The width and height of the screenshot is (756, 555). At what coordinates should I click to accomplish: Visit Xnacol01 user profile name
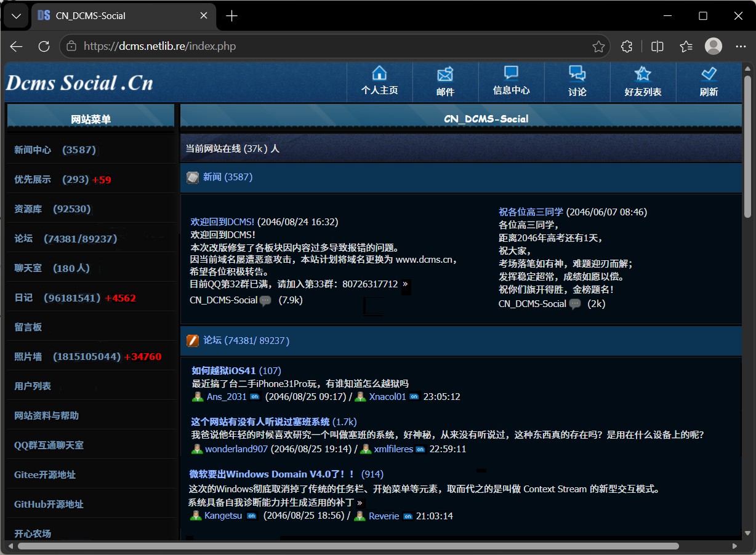coord(388,397)
